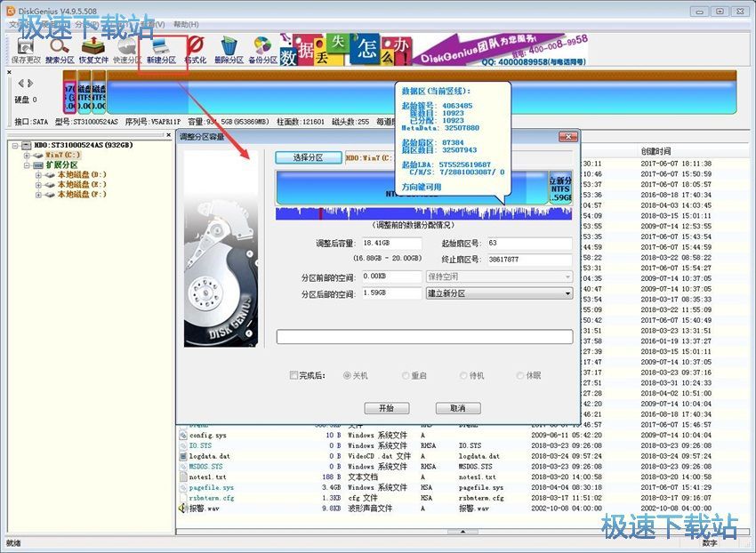
Task: Click the data distribution graph in dialog
Action: click(x=423, y=213)
